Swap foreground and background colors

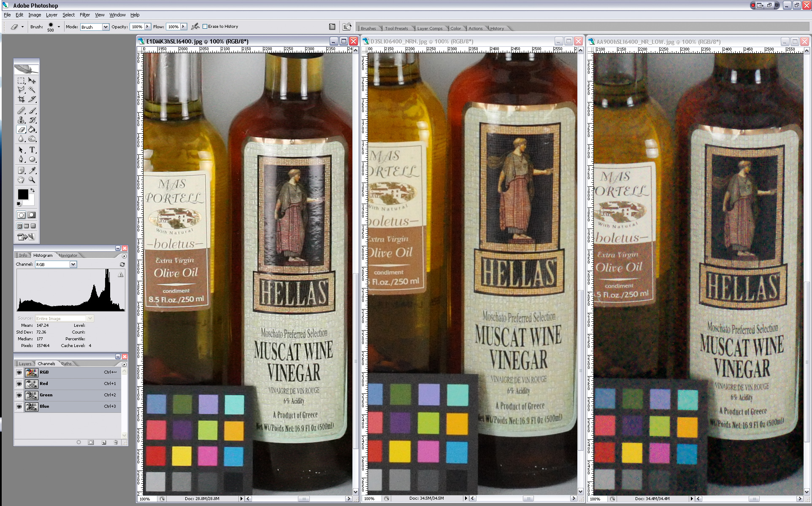(32, 191)
